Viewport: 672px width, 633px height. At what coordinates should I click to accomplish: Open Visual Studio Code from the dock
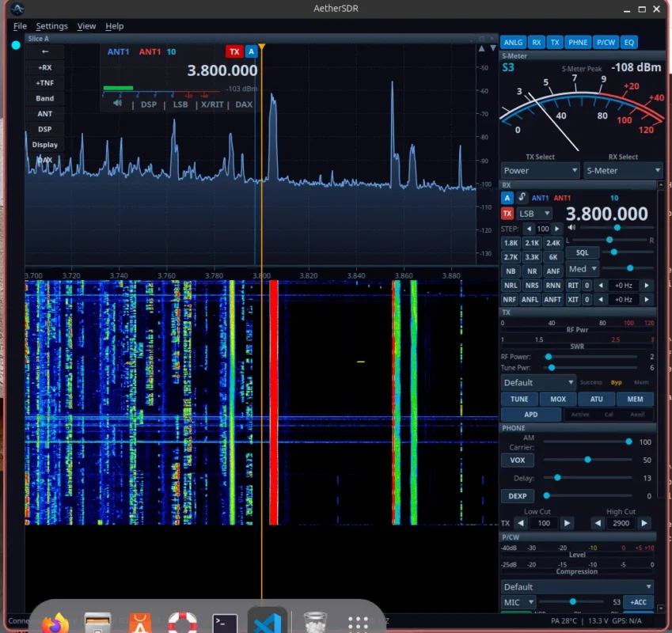268,622
